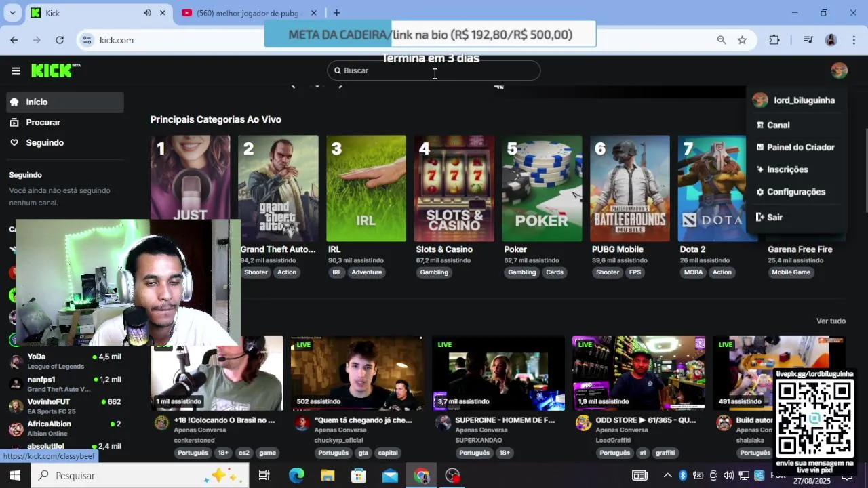The width and height of the screenshot is (868, 488).
Task: Open the media controls icon in Chrome toolbar
Action: click(808, 40)
